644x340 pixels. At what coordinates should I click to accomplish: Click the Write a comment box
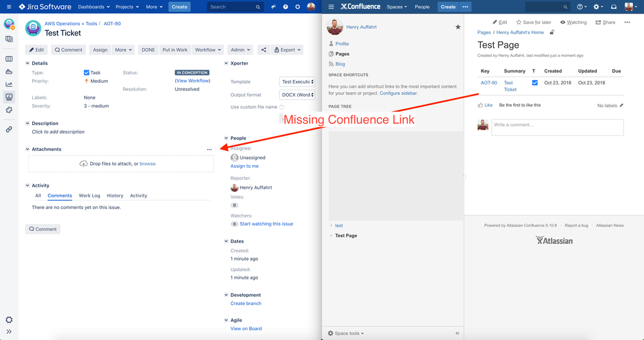558,128
